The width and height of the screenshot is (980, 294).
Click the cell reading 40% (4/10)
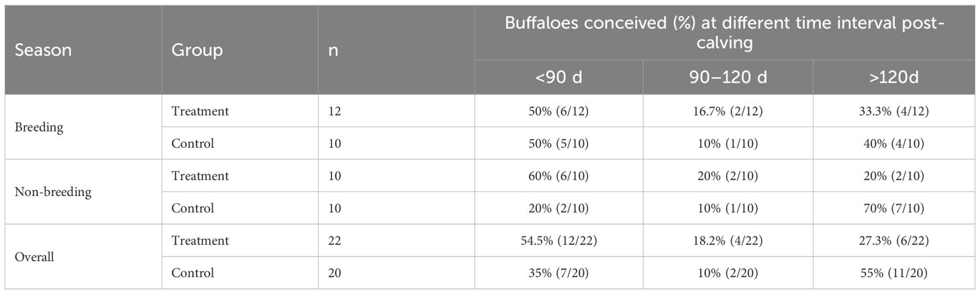[897, 144]
